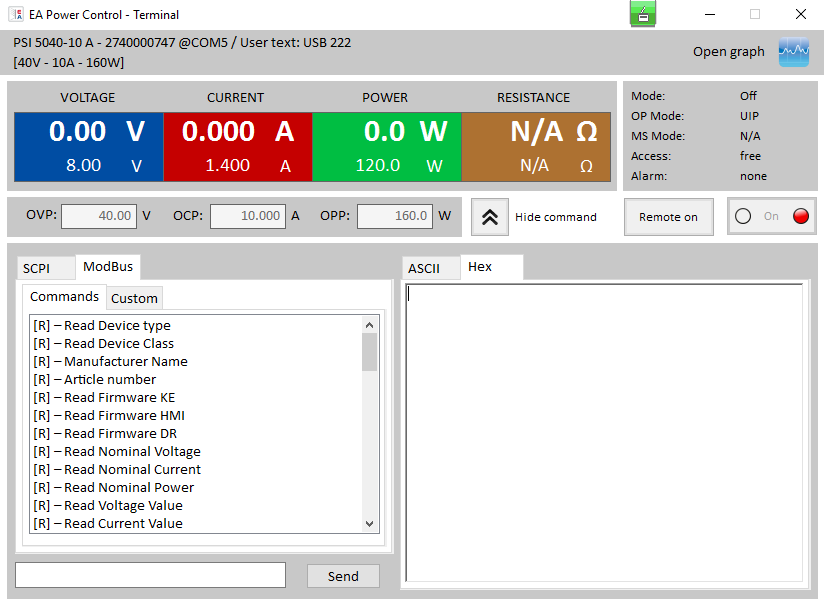Viewport: 824px width, 607px height.
Task: Open the Custom commands tab
Action: [134, 298]
